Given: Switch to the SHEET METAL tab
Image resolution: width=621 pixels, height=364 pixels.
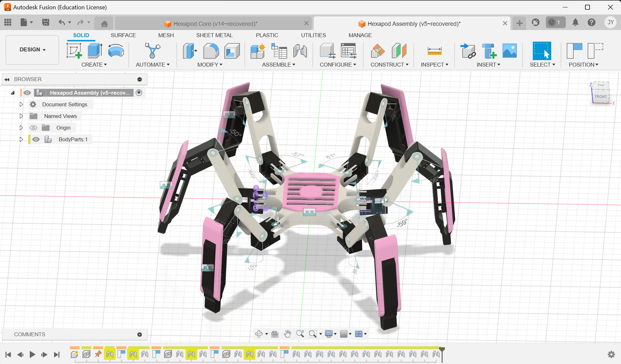Looking at the screenshot, I should (214, 35).
